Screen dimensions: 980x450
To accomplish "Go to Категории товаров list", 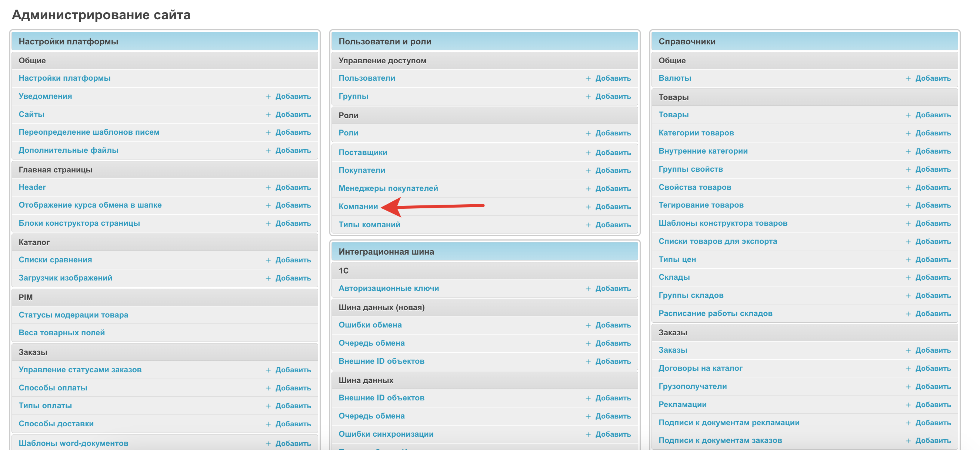I will 696,132.
